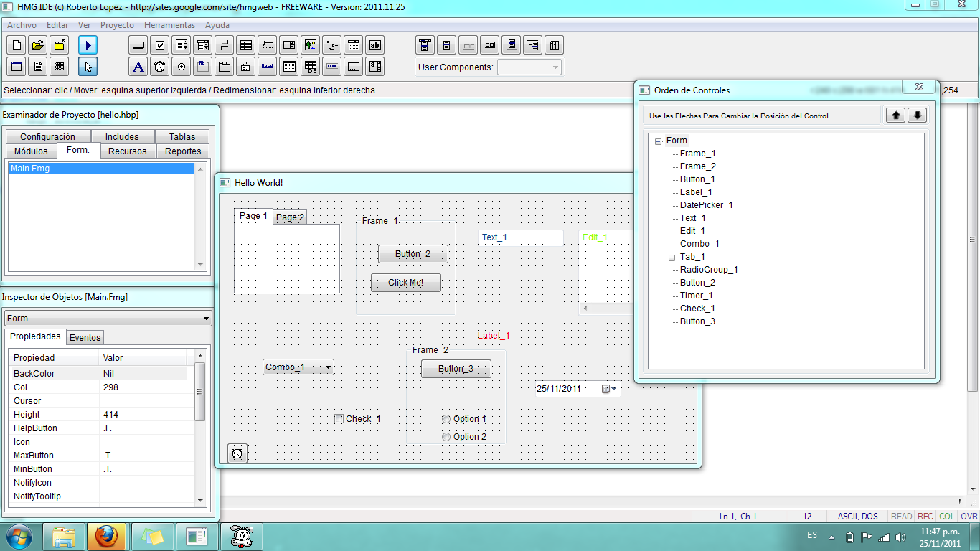
Task: Toggle the Check_1 checkbox on the form
Action: (x=339, y=418)
